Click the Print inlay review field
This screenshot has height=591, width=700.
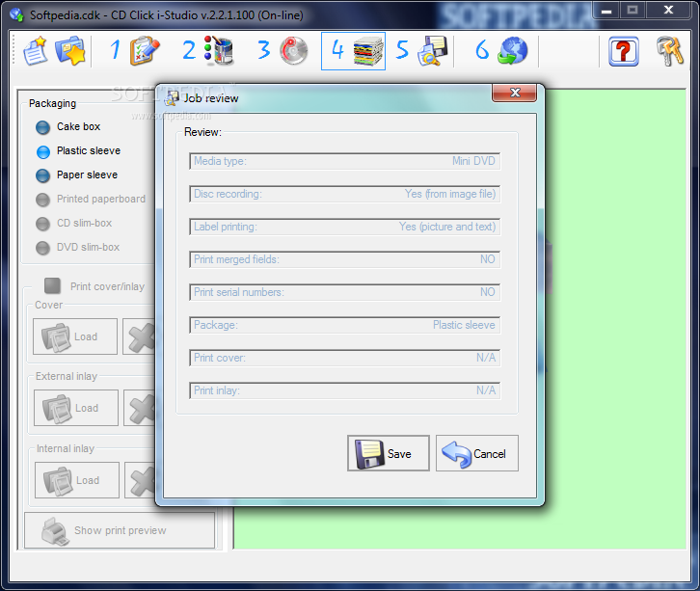[x=344, y=391]
